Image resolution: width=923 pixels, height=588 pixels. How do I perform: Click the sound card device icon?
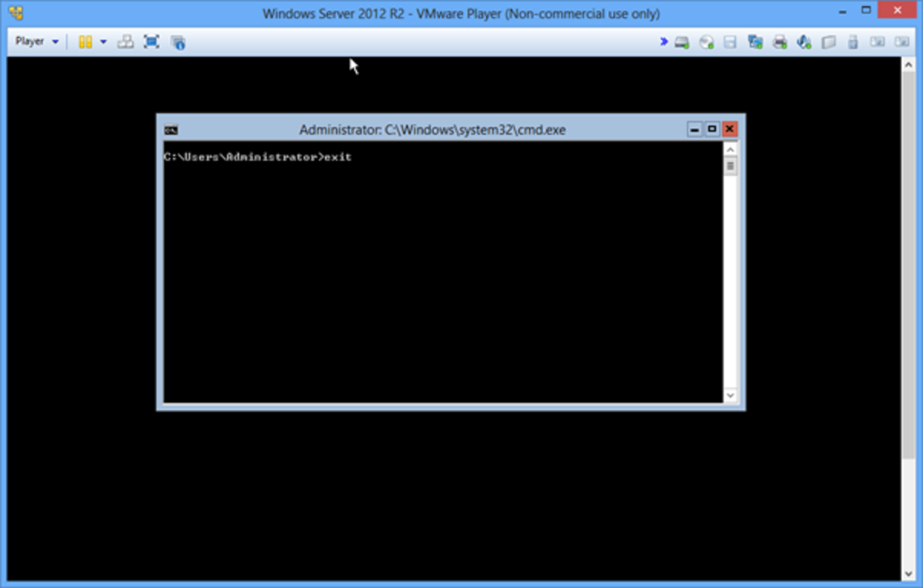(x=803, y=42)
